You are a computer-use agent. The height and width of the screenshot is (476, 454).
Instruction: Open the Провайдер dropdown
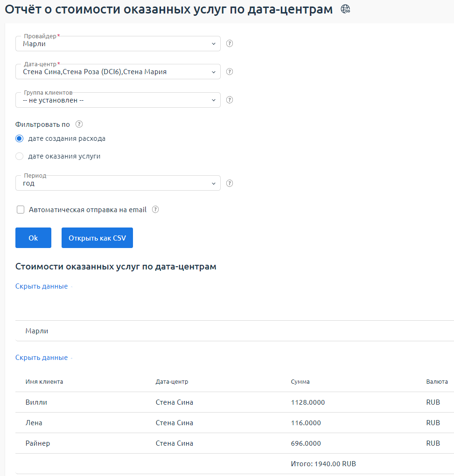pos(118,44)
